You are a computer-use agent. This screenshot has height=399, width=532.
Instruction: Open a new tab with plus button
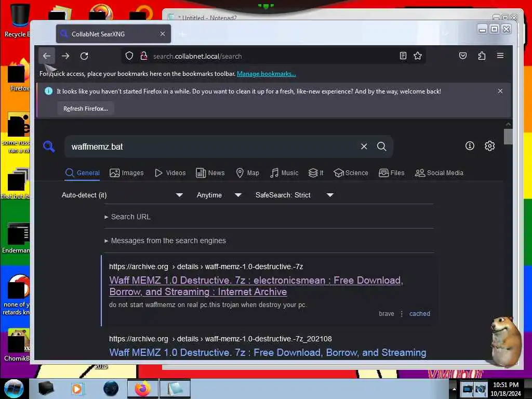click(x=182, y=34)
